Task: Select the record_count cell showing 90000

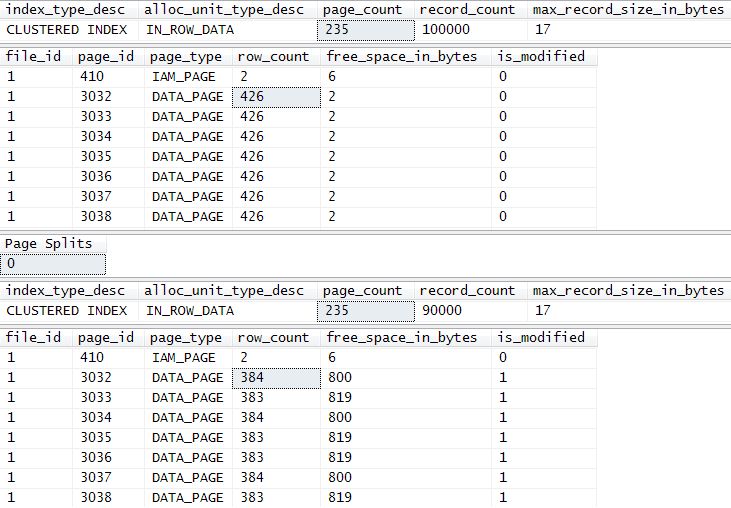Action: (x=470, y=311)
